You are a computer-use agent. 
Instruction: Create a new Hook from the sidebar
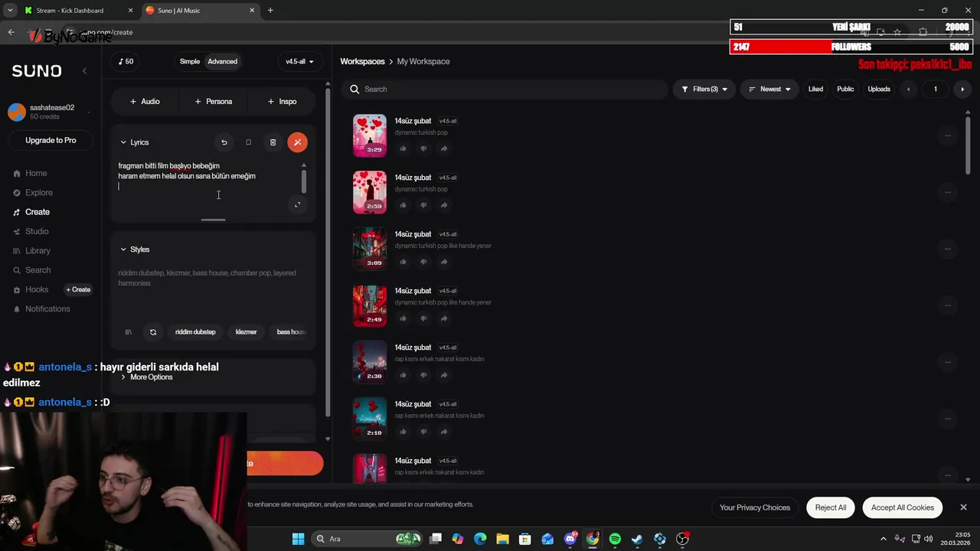pyautogui.click(x=78, y=289)
